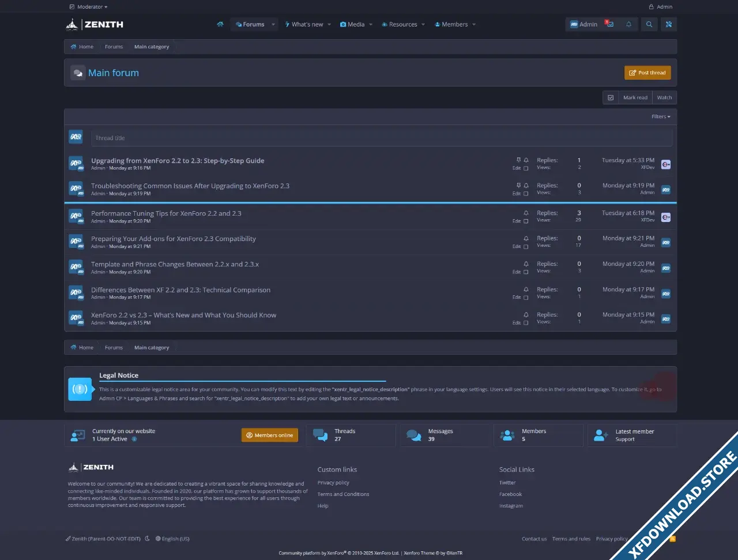This screenshot has width=738, height=560.
Task: Open the Forums nav tab
Action: point(250,24)
